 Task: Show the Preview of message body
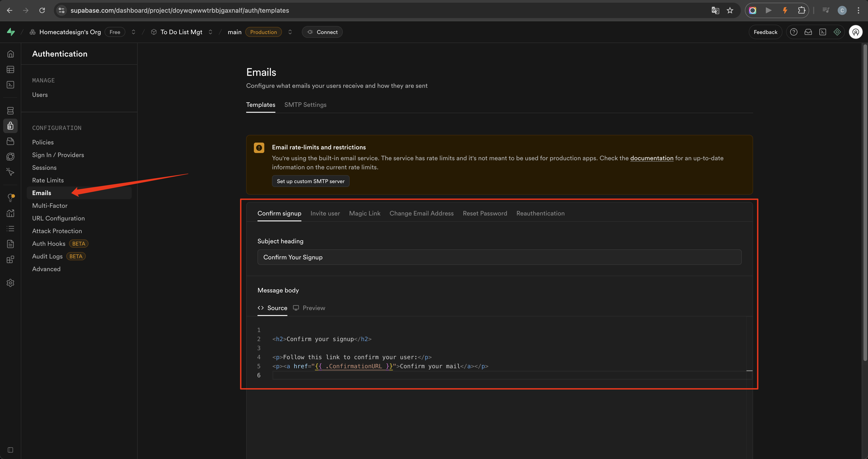(x=309, y=308)
